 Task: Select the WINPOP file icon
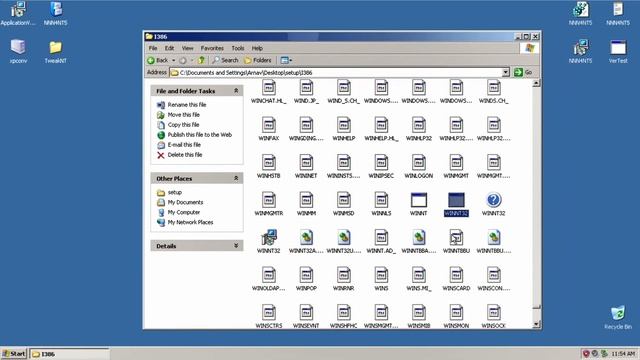[x=306, y=275]
